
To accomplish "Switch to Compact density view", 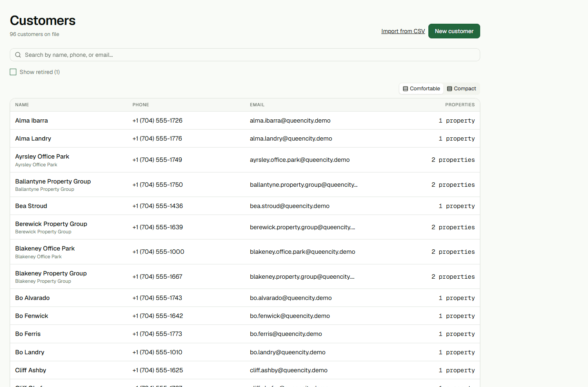I will click(x=461, y=89).
